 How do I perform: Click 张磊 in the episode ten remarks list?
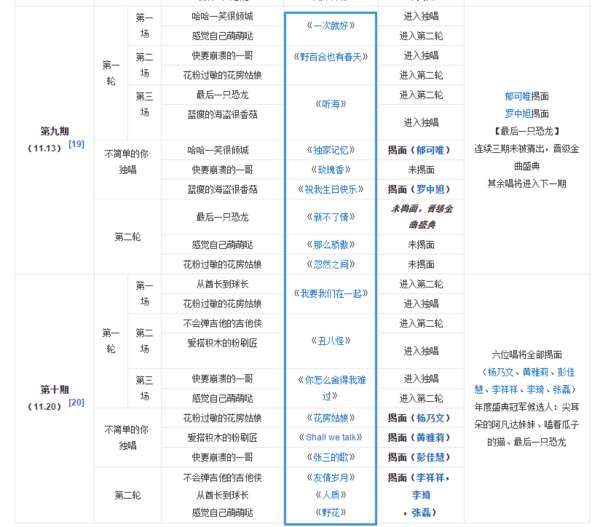click(561, 389)
